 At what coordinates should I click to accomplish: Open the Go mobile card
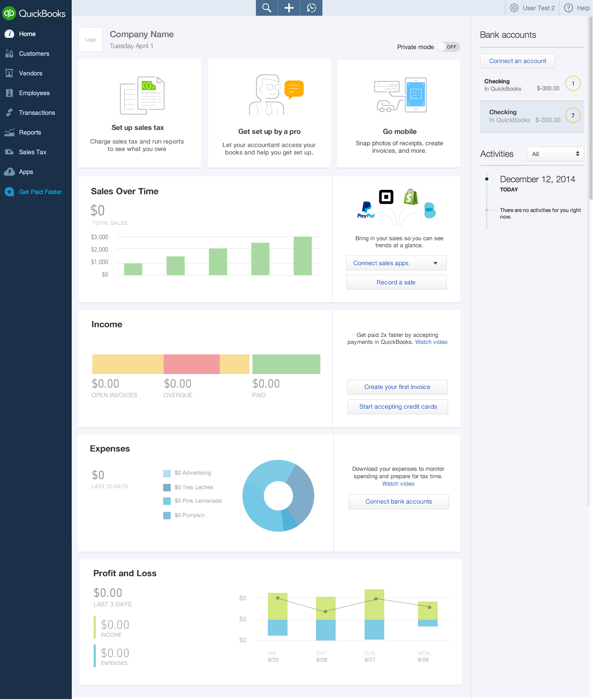tap(399, 113)
